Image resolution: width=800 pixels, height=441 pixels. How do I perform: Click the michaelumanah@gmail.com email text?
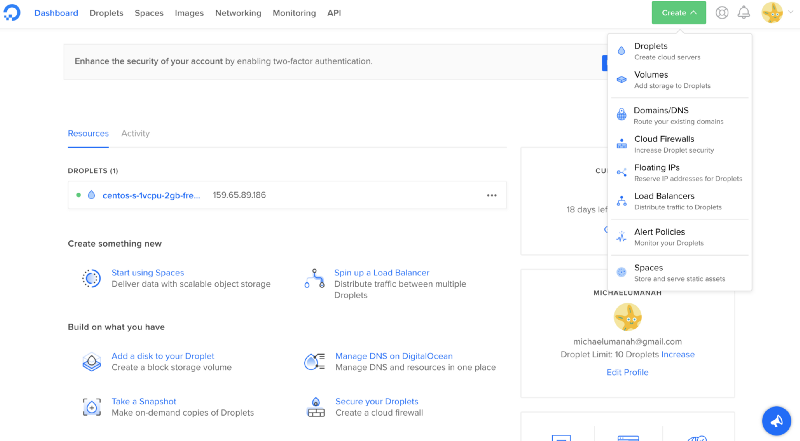(x=628, y=341)
